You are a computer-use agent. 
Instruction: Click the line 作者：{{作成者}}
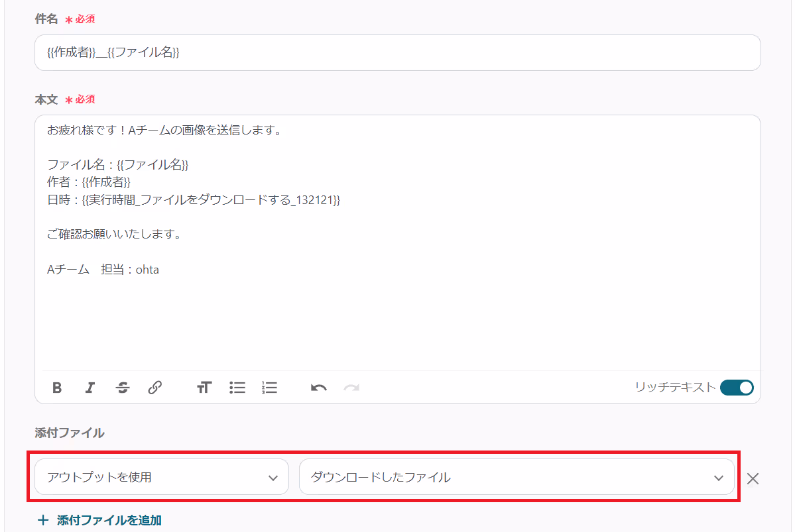tap(89, 182)
